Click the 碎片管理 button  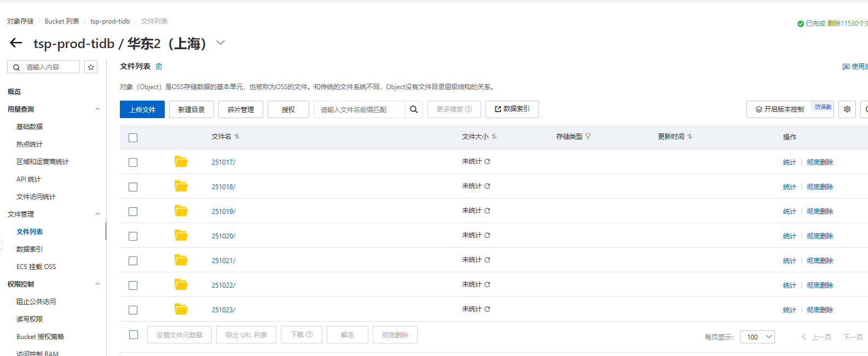[x=241, y=109]
